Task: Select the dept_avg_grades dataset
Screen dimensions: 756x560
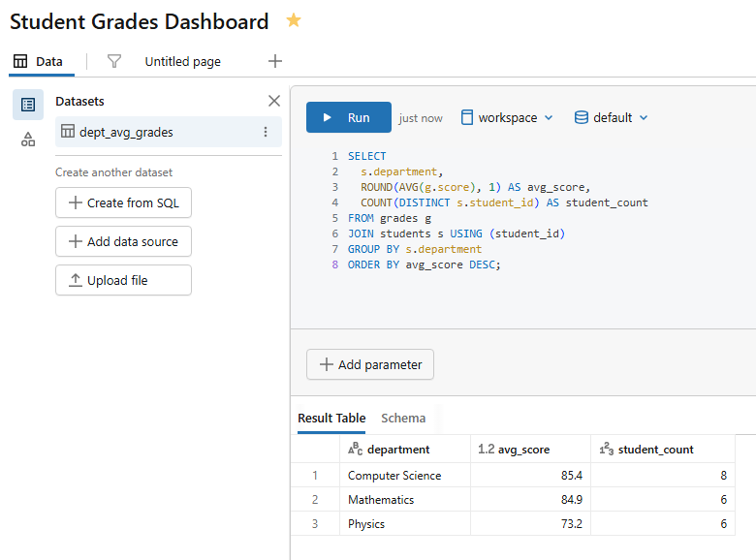Action: coord(169,132)
